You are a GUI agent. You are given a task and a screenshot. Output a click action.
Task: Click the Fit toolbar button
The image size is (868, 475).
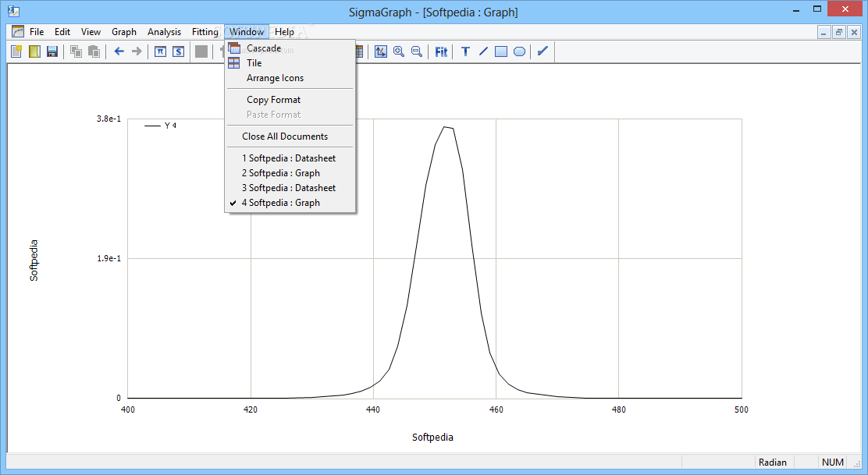(x=441, y=51)
